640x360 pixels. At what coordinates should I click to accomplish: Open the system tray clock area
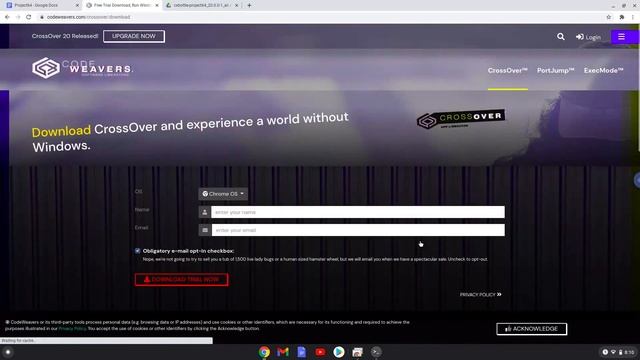[x=619, y=352]
